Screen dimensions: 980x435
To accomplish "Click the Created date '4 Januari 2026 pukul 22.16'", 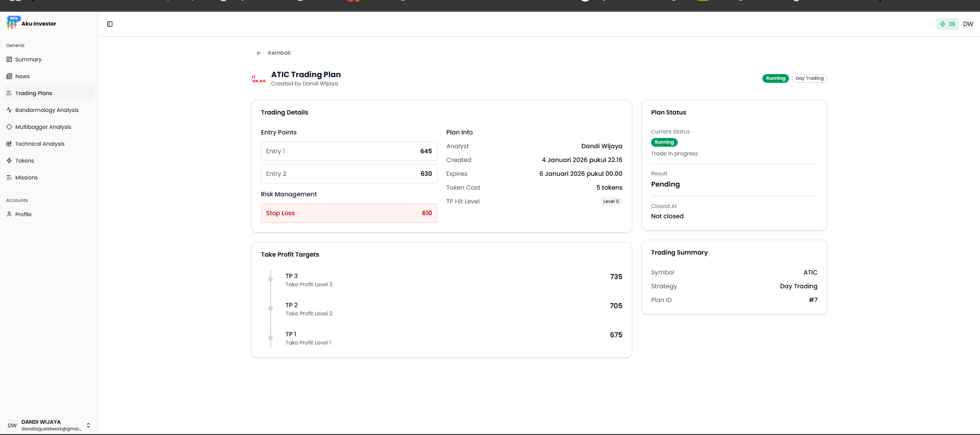I will pos(582,160).
